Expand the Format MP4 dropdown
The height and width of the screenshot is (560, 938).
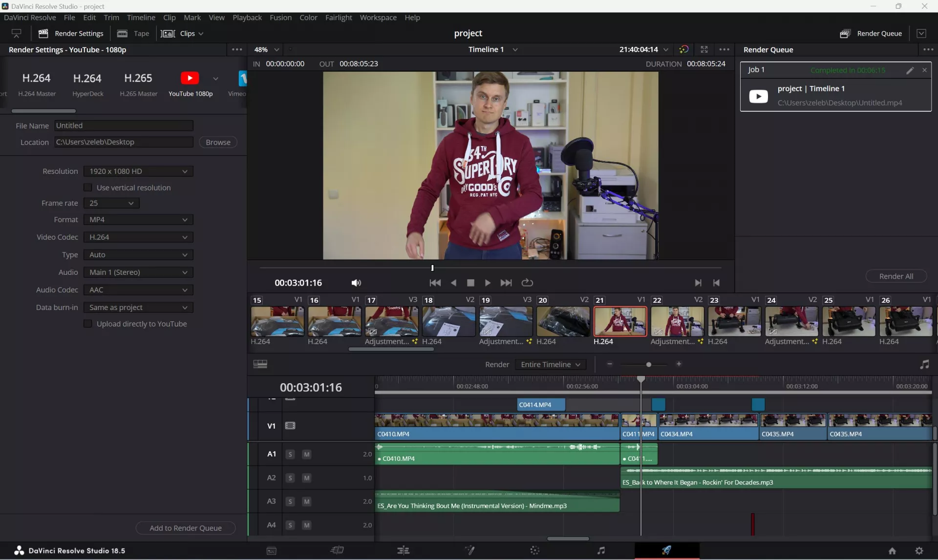[138, 220]
